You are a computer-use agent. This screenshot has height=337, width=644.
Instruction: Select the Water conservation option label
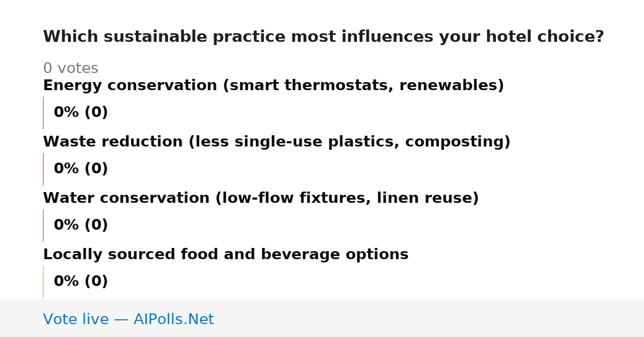coord(261,199)
